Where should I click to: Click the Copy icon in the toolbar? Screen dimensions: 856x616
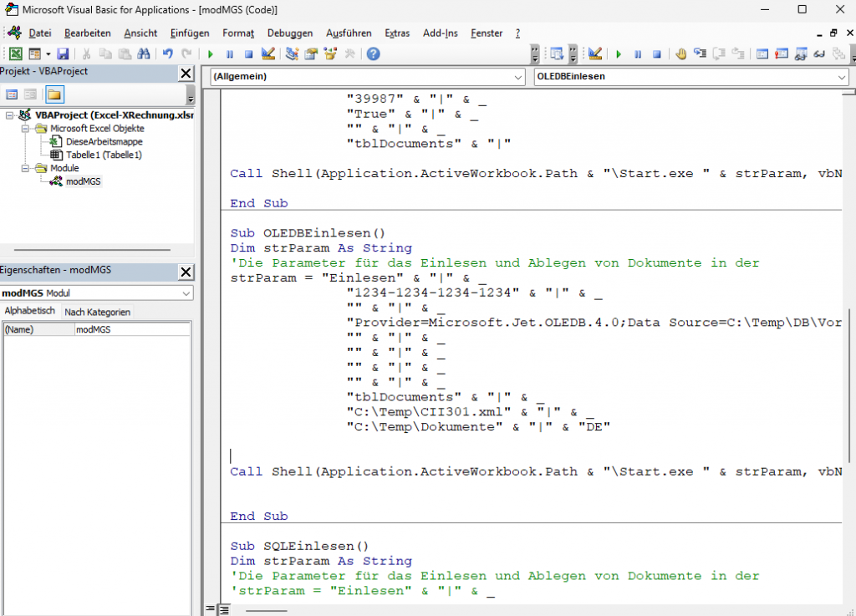coord(105,53)
